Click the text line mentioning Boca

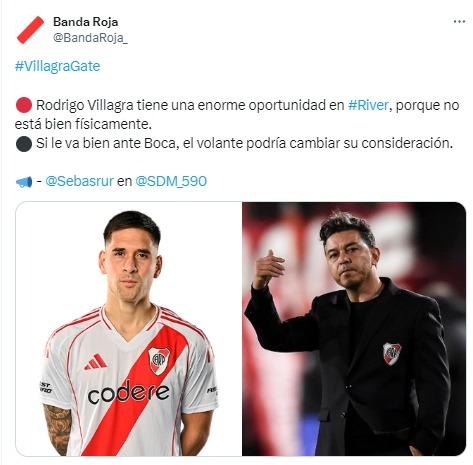tap(244, 143)
